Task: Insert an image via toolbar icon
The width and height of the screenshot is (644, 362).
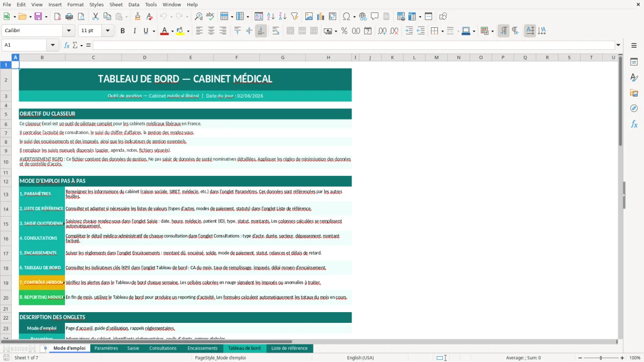Action: [x=309, y=17]
